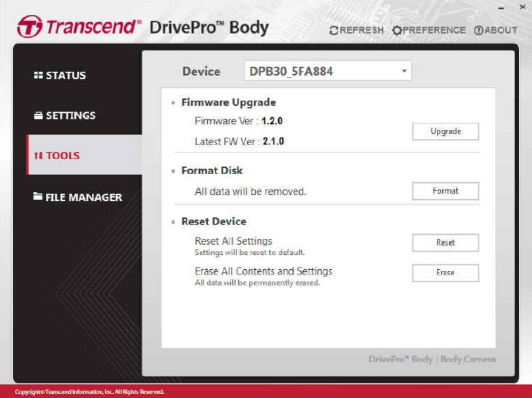Screen dimensions: 532x398
Task: Click the Firmware Upgrade section heading
Action: point(228,103)
